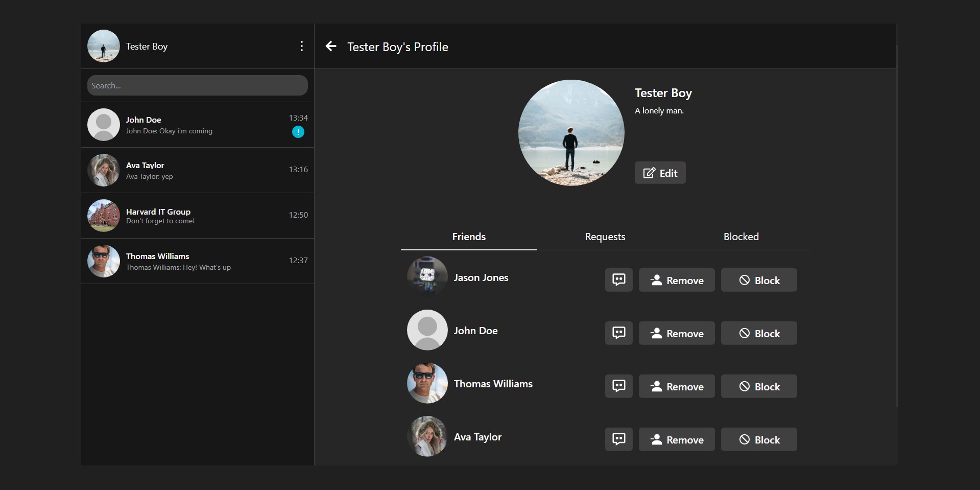This screenshot has height=490, width=980.
Task: Switch to the Requests tab
Action: (x=605, y=237)
